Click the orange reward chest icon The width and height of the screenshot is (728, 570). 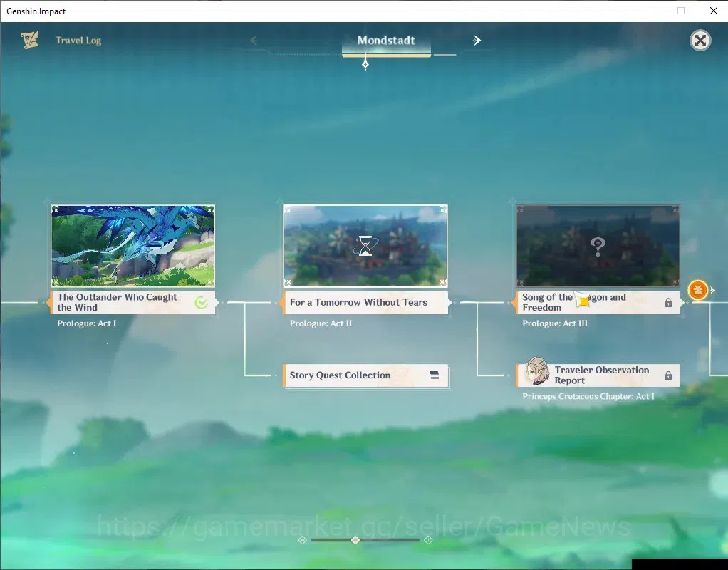point(698,290)
